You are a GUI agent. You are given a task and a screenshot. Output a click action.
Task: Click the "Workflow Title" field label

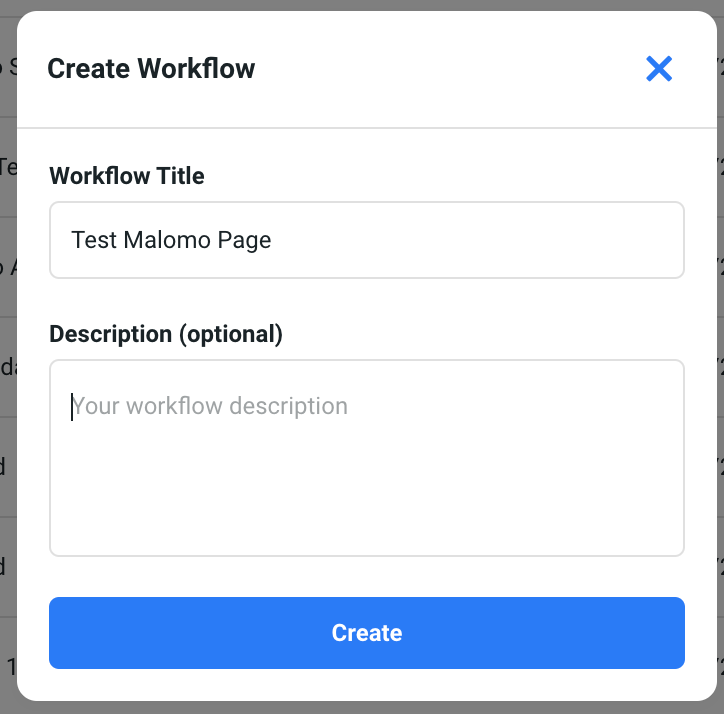pos(127,176)
